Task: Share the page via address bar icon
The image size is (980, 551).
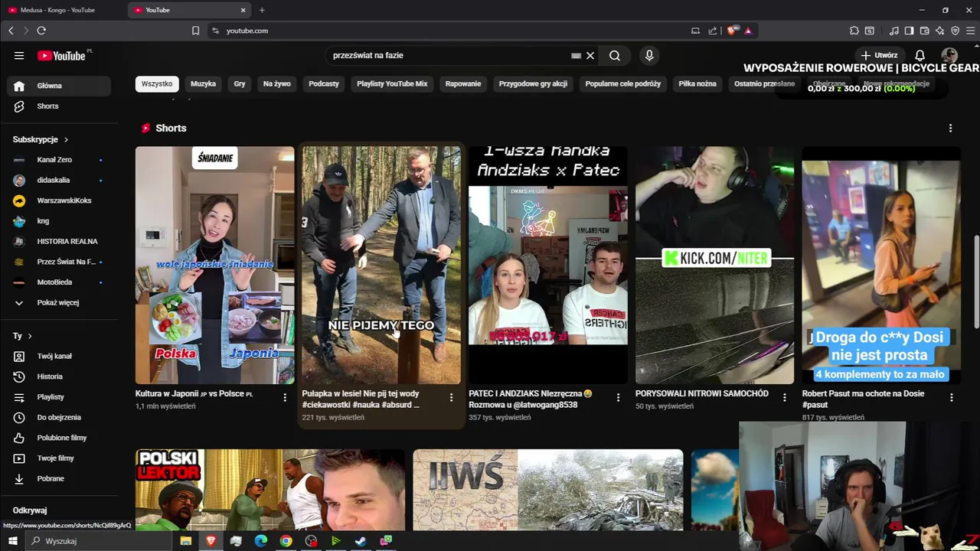Action: (713, 31)
